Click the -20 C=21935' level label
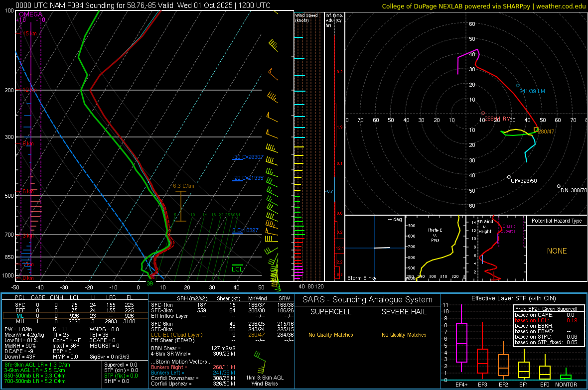588x390 pixels. pos(248,178)
